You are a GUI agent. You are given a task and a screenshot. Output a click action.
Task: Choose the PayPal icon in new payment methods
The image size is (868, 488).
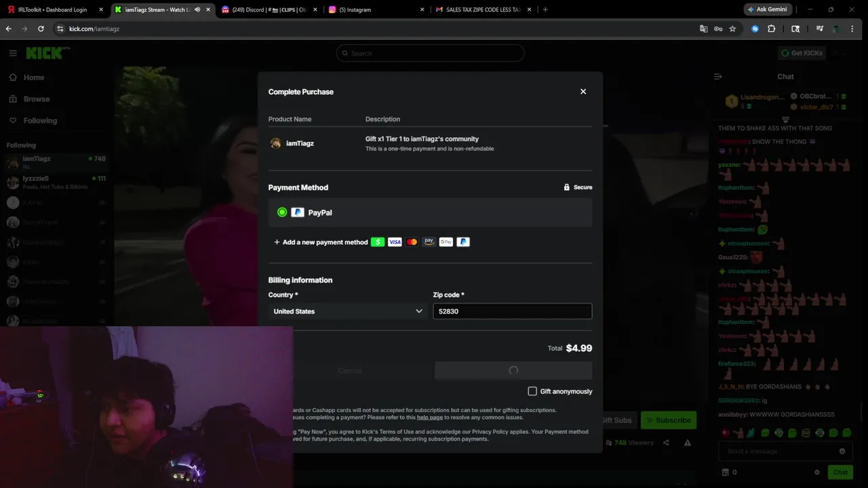tap(463, 242)
